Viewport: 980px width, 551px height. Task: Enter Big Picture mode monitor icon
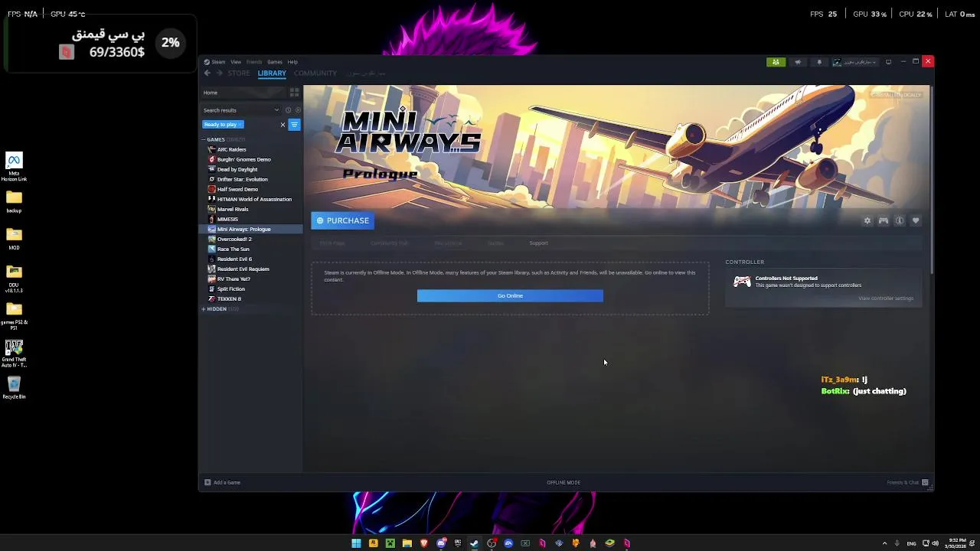pyautogui.click(x=888, y=62)
